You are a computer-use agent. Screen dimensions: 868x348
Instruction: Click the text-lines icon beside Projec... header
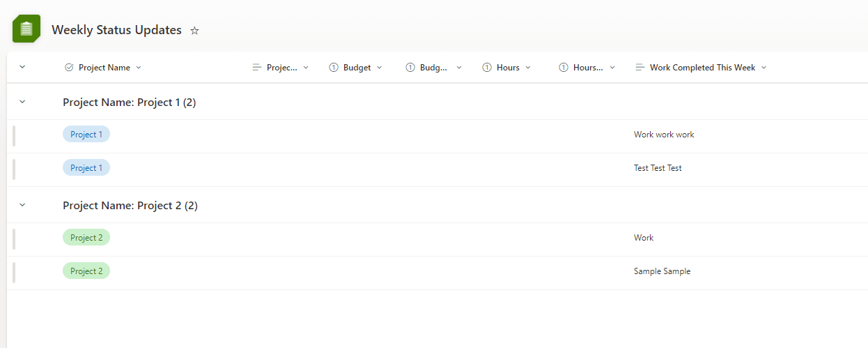point(257,68)
